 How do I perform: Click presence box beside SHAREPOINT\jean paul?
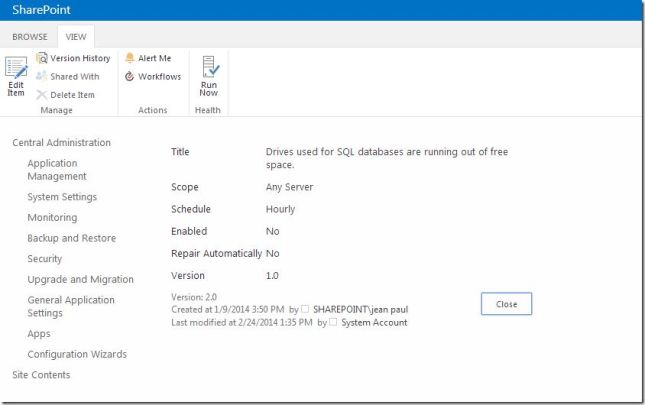coord(305,309)
